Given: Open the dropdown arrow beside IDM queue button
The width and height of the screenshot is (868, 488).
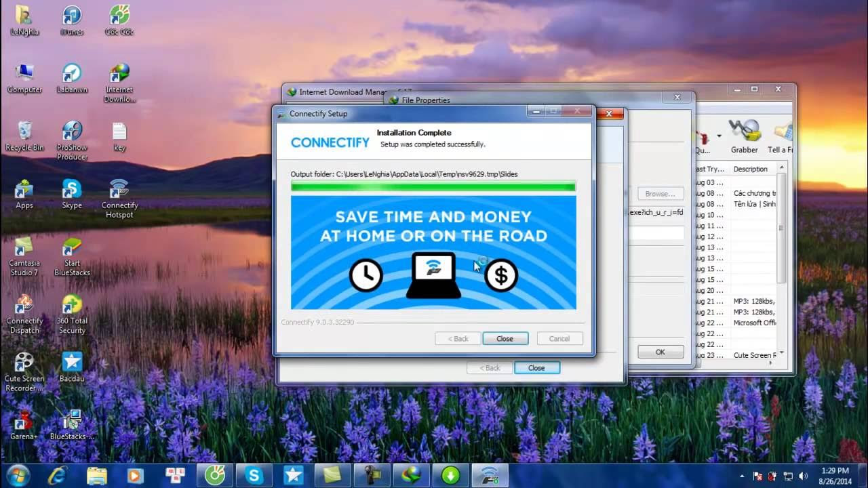Looking at the screenshot, I should coord(719,136).
